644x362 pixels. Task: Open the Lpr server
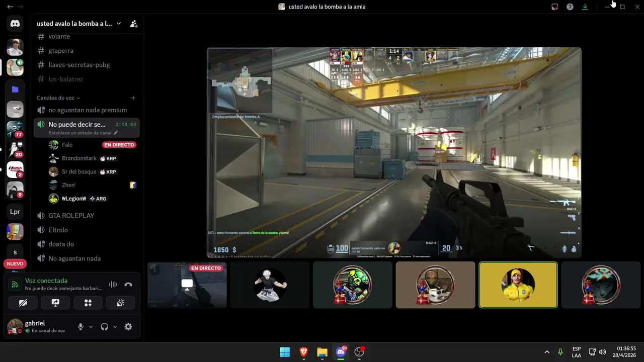[15, 212]
